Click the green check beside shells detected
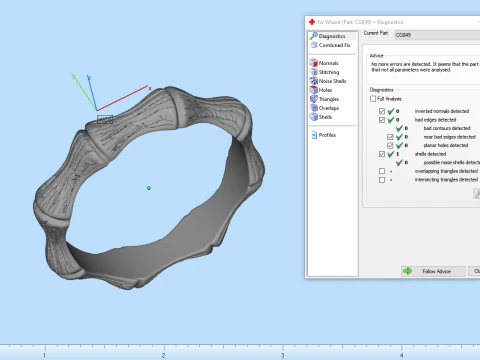Image resolution: width=480 pixels, height=360 pixels. point(391,154)
